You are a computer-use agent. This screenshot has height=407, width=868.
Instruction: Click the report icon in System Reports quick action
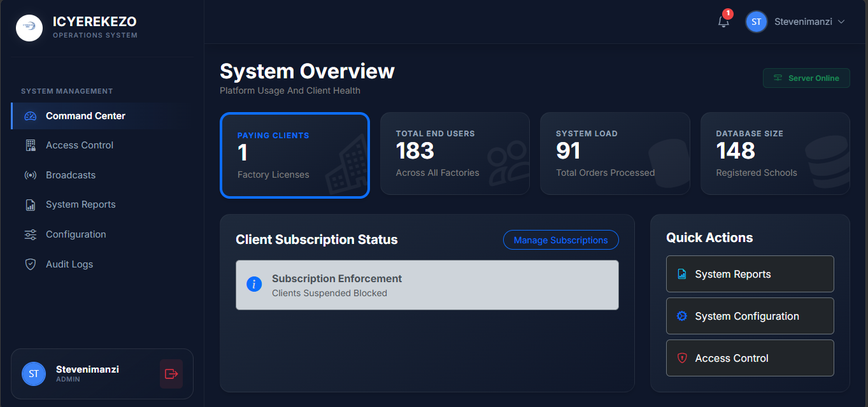click(682, 274)
